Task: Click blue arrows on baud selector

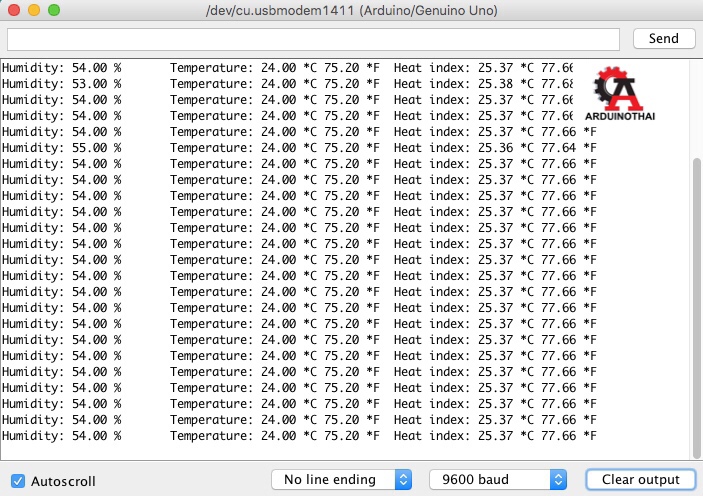Action: coord(559,480)
